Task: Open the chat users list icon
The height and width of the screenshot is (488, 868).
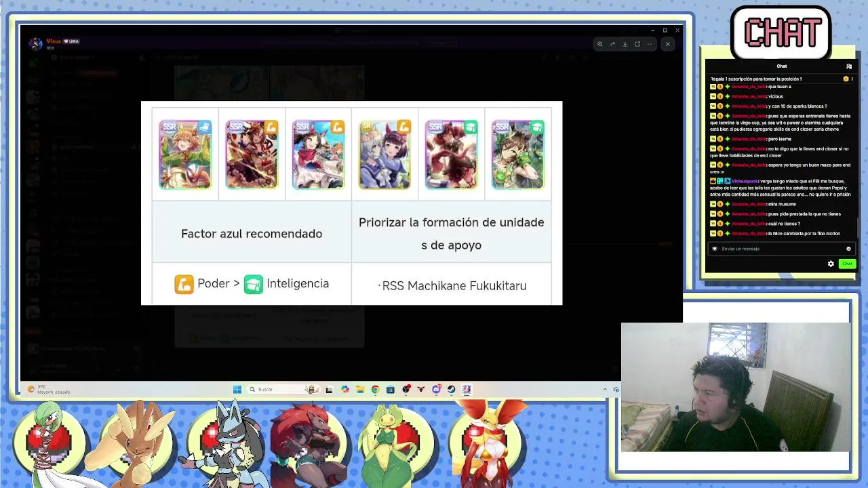Action: (x=849, y=66)
